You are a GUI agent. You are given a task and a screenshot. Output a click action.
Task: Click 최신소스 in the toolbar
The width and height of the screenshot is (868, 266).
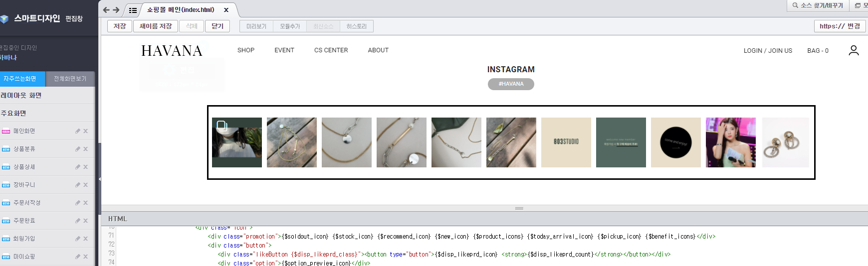323,26
